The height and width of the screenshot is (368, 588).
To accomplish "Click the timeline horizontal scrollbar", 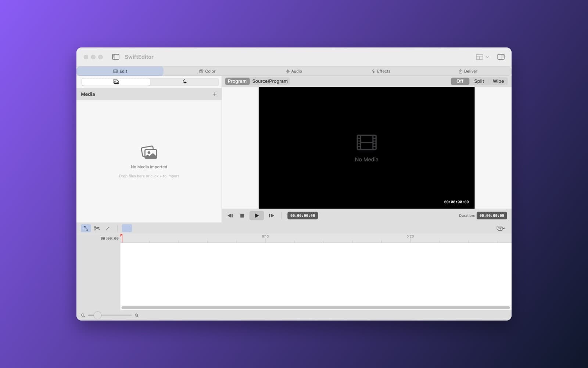I will coord(316,308).
